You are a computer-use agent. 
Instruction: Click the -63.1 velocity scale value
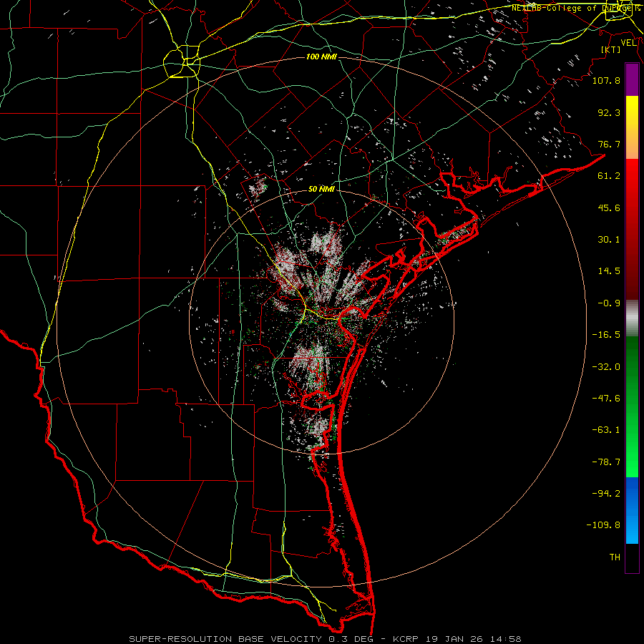click(x=606, y=430)
